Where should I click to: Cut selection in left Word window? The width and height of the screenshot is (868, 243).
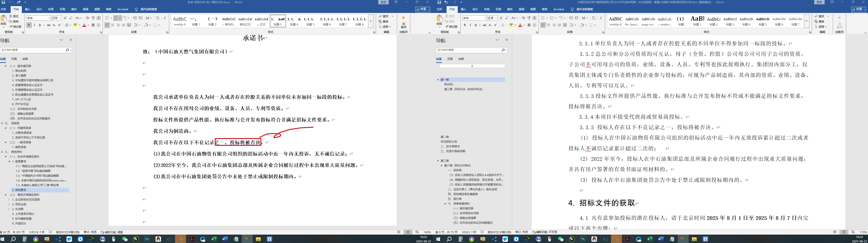(14, 16)
